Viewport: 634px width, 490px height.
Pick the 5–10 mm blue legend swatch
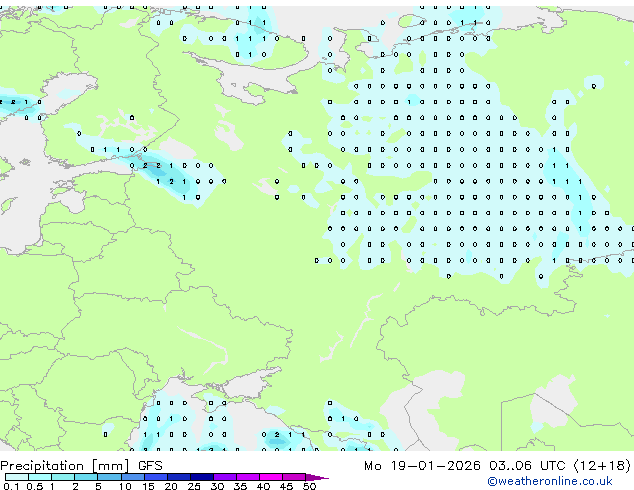pos(109,477)
